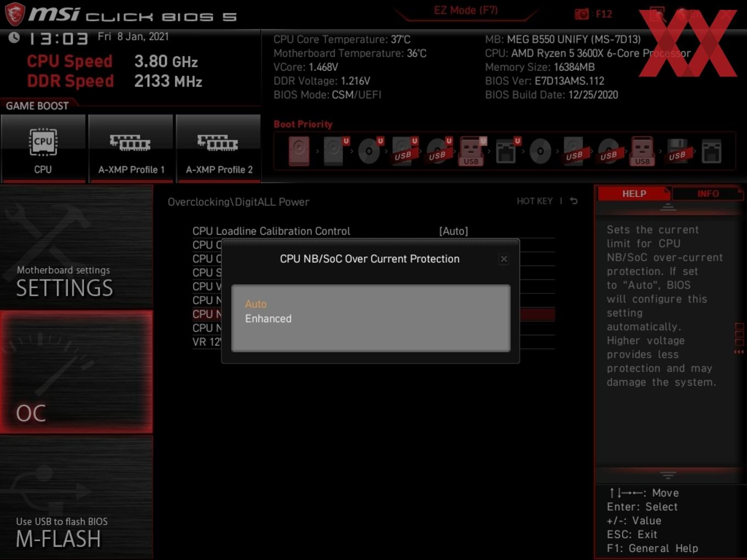The height and width of the screenshot is (560, 747).
Task: Click the [Auto] value of Loadline Calibration
Action: point(453,231)
